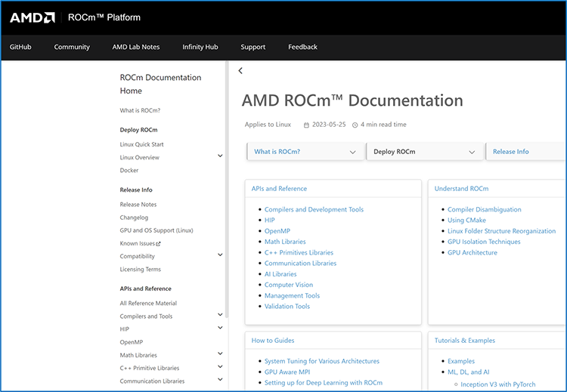This screenshot has height=392, width=567.
Task: Open Math Libraries link in APIs card
Action: point(285,242)
